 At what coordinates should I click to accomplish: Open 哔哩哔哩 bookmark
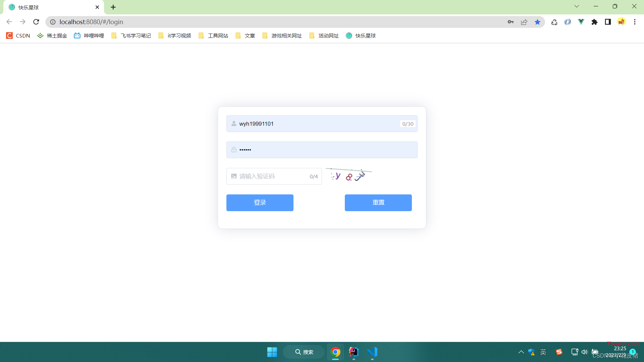pos(89,36)
